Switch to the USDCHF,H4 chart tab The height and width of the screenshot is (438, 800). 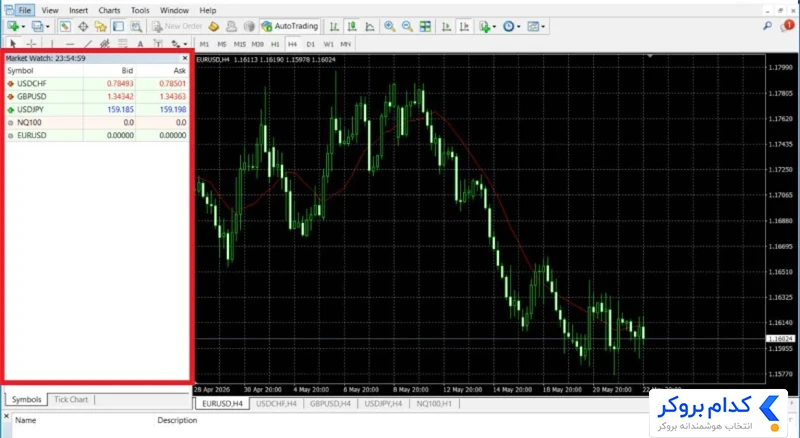[x=277, y=403]
